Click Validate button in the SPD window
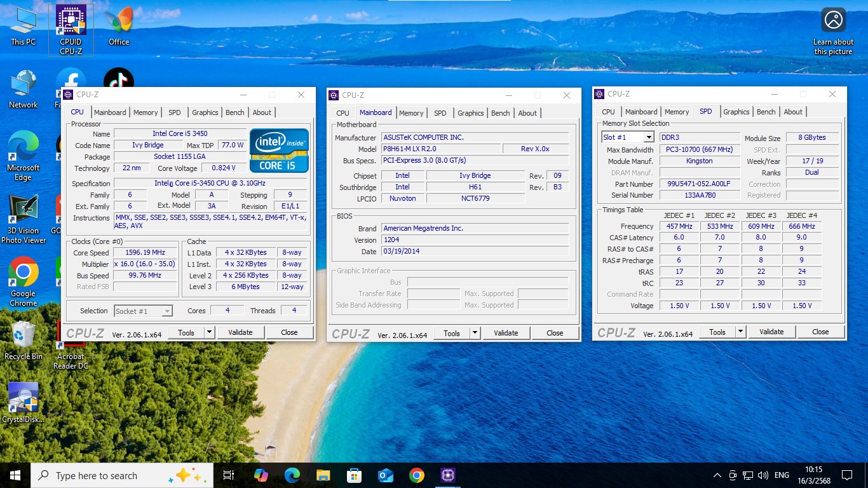 coord(771,332)
